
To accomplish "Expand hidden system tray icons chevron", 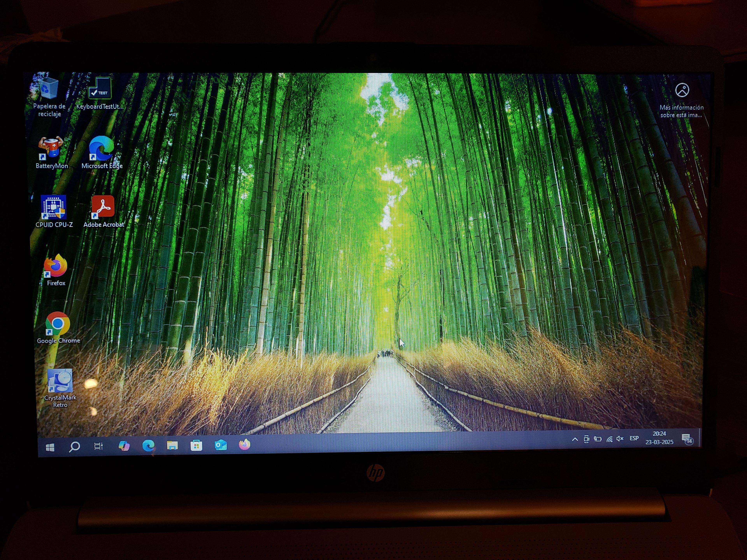I will [x=575, y=439].
